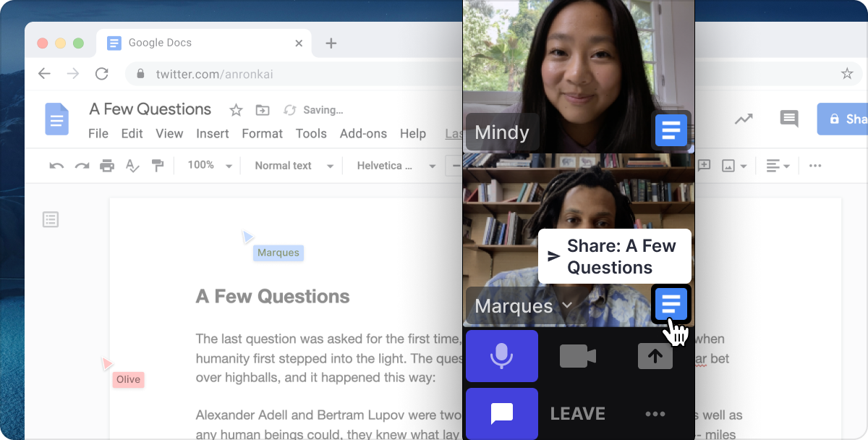Click Mindy's video thumbnail
Screen dimensions: 868x440
pyautogui.click(x=579, y=76)
